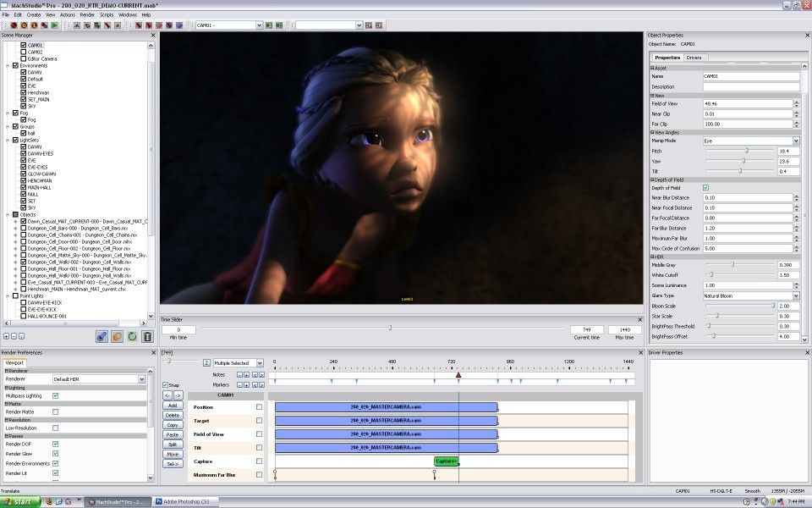Screen dimensions: 812x508
Task: Click the paintbrush icon above Render Preferences
Action: 101,338
